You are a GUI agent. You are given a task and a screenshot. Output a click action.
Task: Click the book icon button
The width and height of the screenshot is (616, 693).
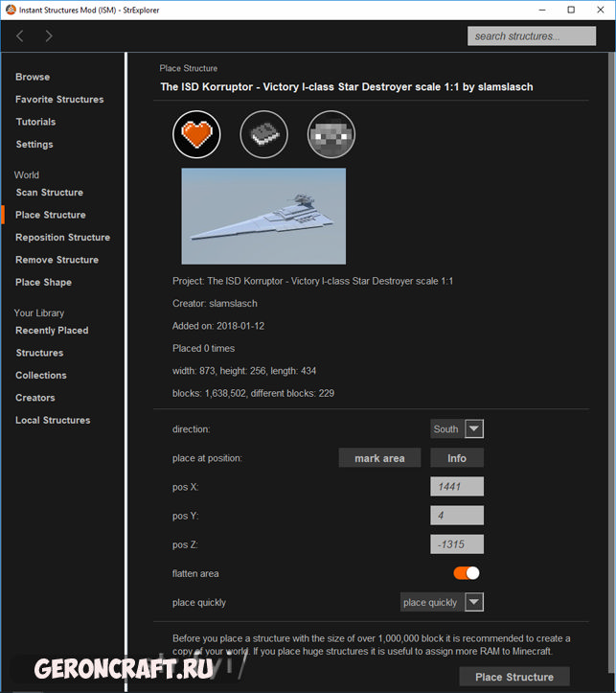[x=264, y=134]
